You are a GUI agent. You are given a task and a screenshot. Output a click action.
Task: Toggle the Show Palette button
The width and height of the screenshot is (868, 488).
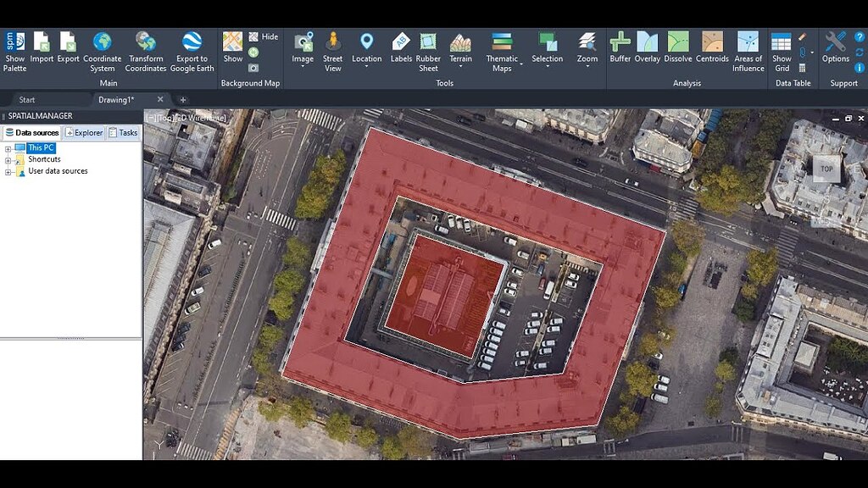tap(14, 48)
